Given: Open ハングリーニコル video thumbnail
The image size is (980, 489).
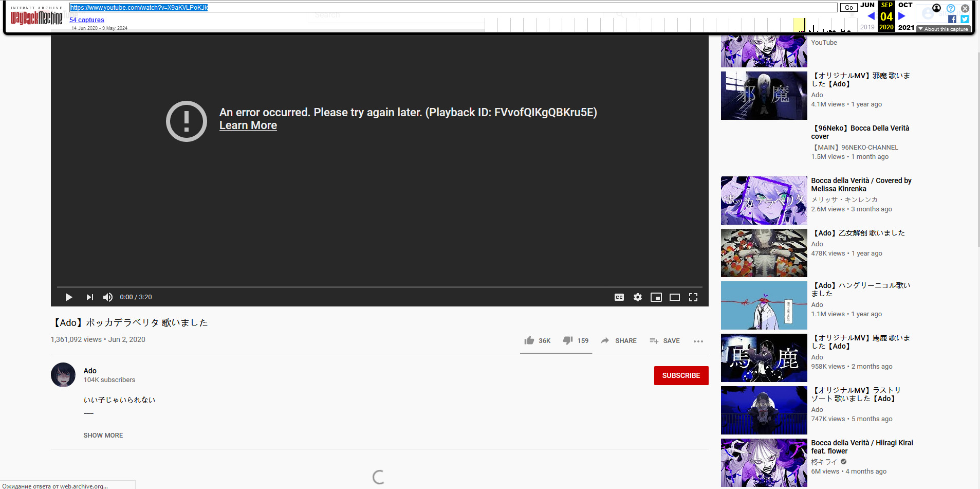Looking at the screenshot, I should (764, 305).
